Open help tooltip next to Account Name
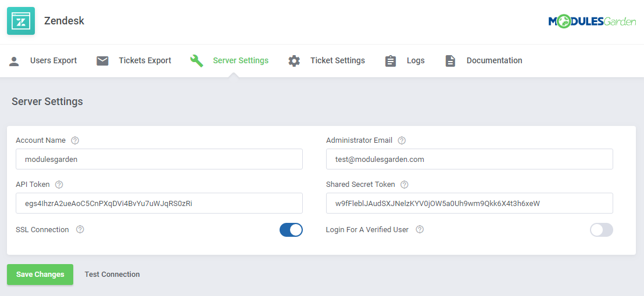 (x=75, y=140)
